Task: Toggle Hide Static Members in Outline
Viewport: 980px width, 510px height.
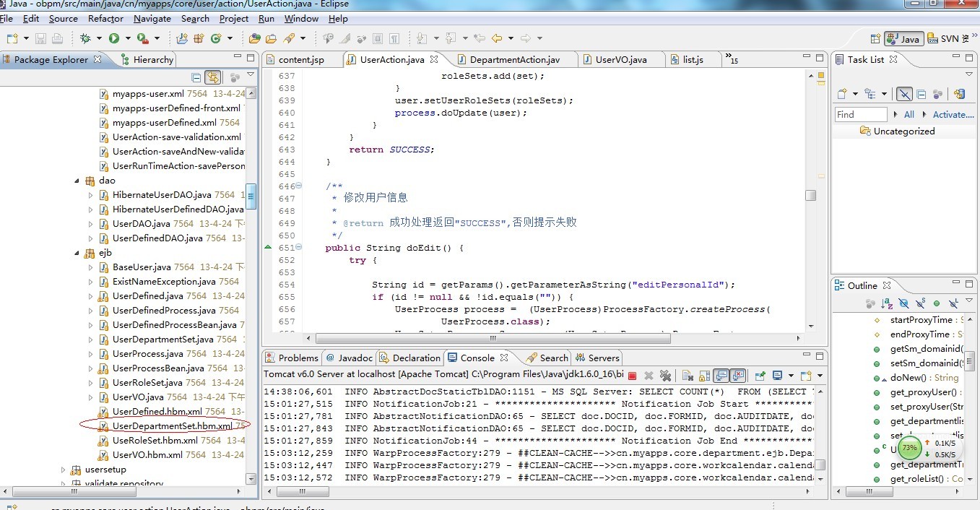Action: (x=920, y=303)
